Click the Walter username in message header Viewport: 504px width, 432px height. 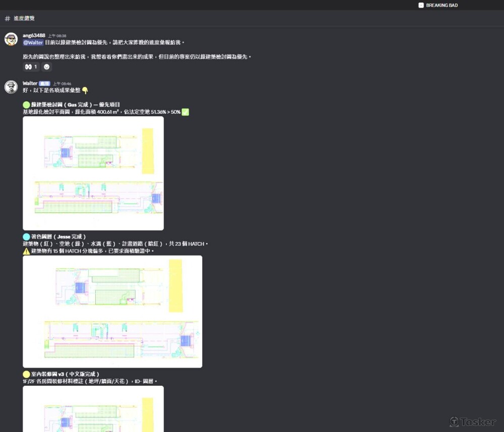pyautogui.click(x=30, y=83)
